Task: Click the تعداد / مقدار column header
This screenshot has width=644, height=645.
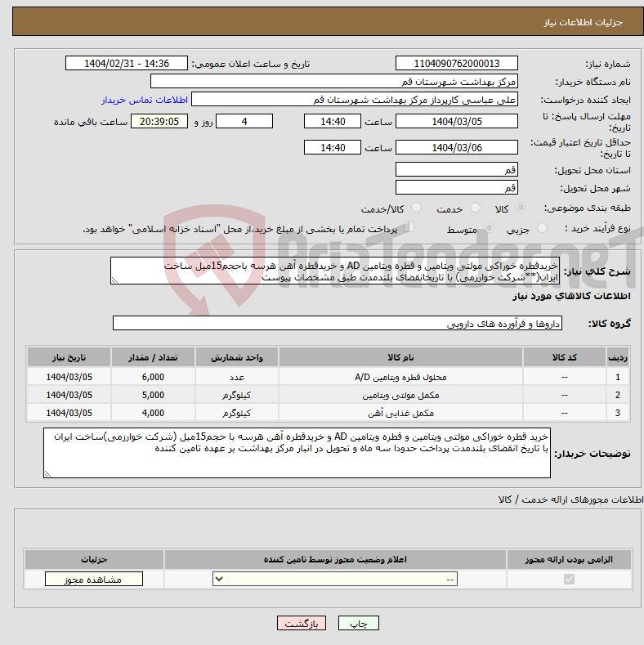Action: click(x=153, y=357)
